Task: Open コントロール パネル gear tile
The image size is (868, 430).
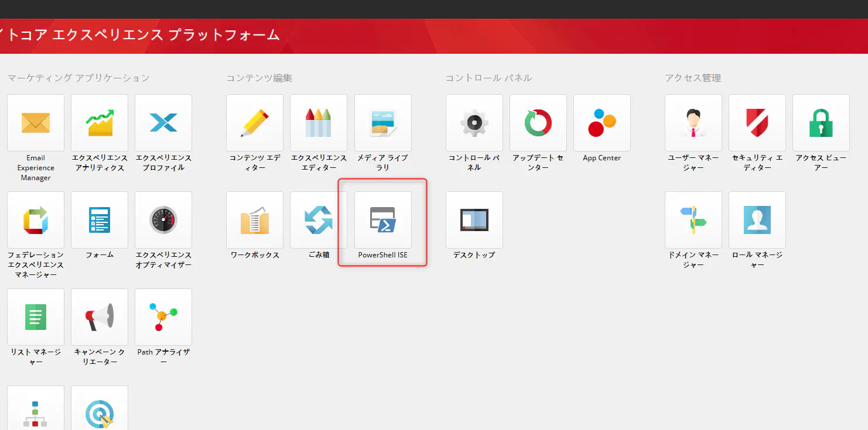Action: coord(474,123)
